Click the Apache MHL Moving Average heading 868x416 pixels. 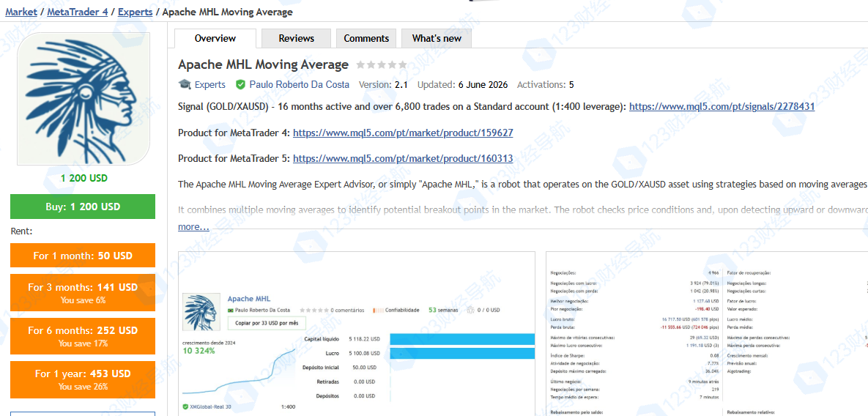[264, 64]
